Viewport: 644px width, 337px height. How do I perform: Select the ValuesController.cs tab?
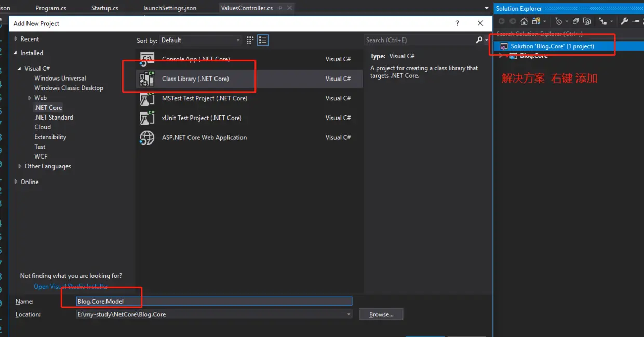coord(247,8)
